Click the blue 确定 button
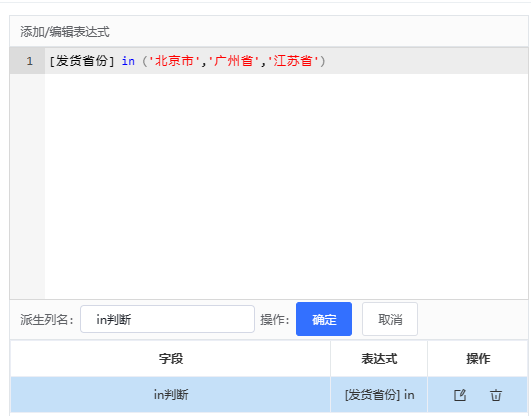 [324, 319]
